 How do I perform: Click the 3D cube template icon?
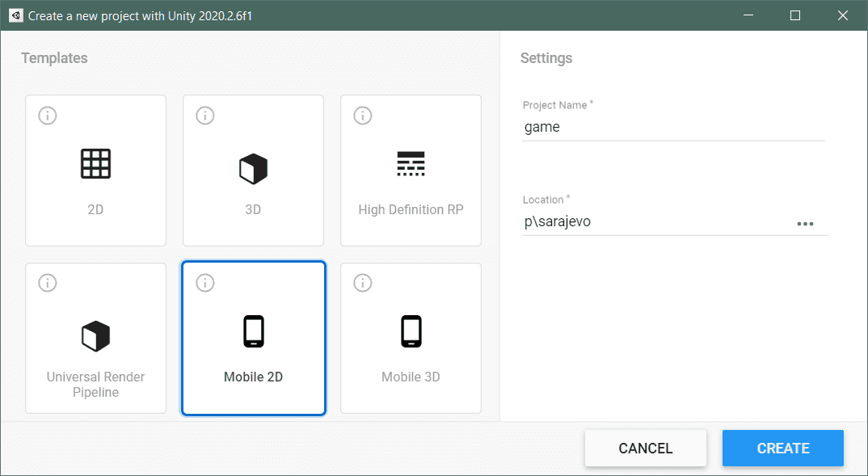tap(253, 169)
